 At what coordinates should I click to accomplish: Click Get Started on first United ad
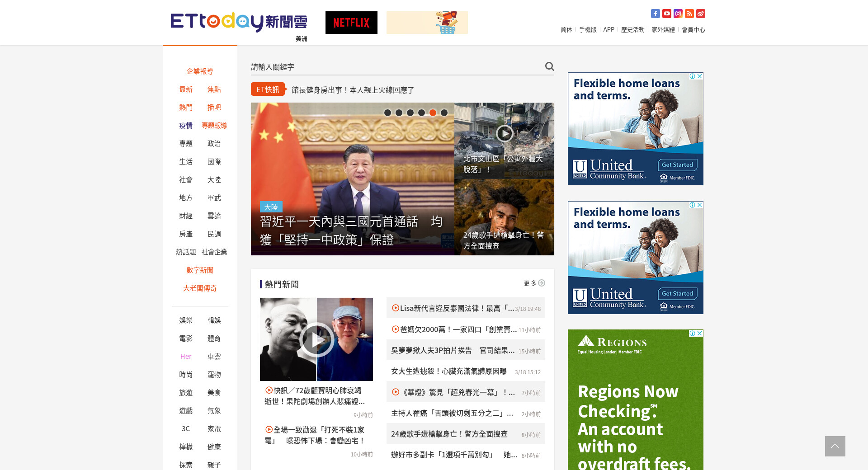point(677,165)
